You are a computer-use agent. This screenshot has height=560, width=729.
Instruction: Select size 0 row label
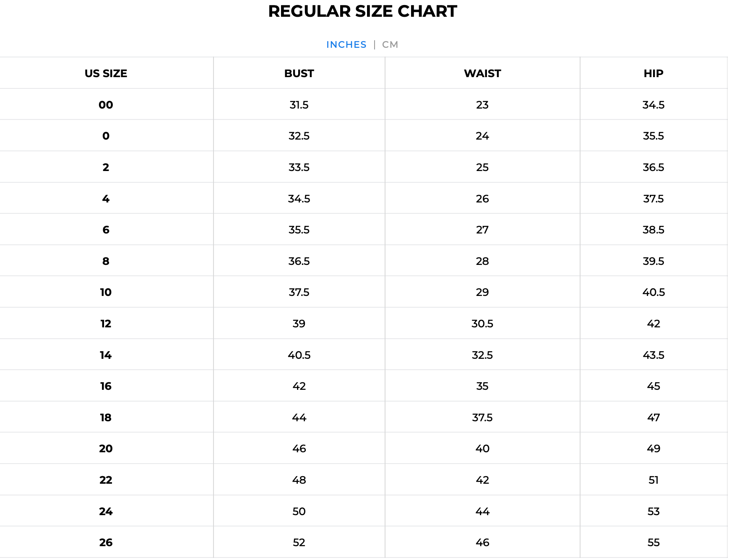click(x=106, y=136)
